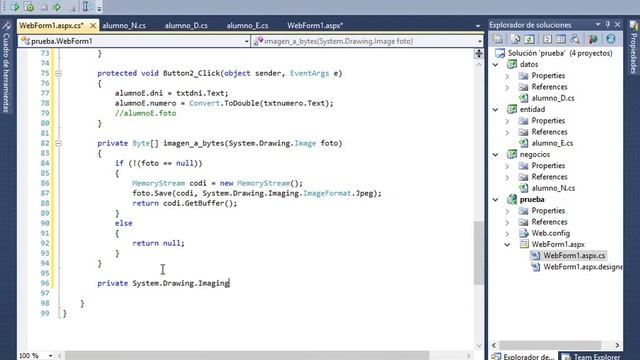Place cursor on the 'return null;' line
Image resolution: width=640 pixels, height=360 pixels.
158,243
